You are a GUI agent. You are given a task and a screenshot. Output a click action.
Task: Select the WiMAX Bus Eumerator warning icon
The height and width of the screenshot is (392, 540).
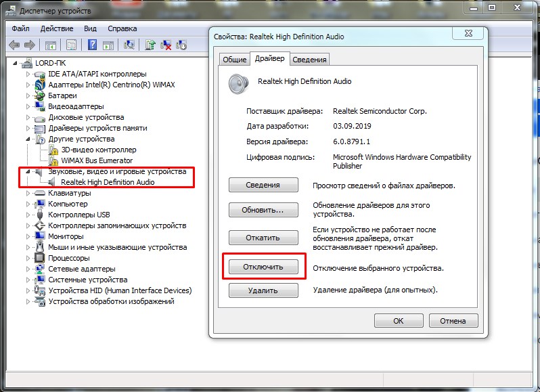point(53,161)
